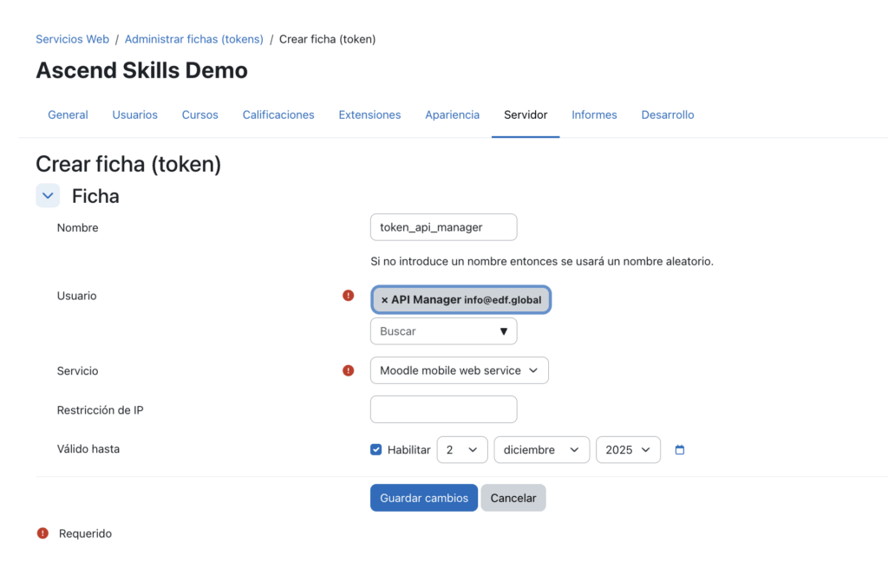Open the Desarrollo tab
The width and height of the screenshot is (888, 588).
click(668, 114)
